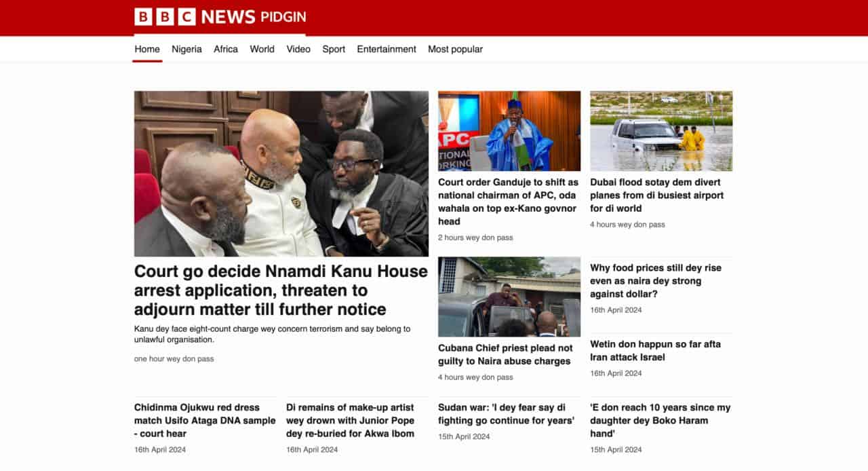Open the Video section
The width and height of the screenshot is (868, 471).
point(298,49)
